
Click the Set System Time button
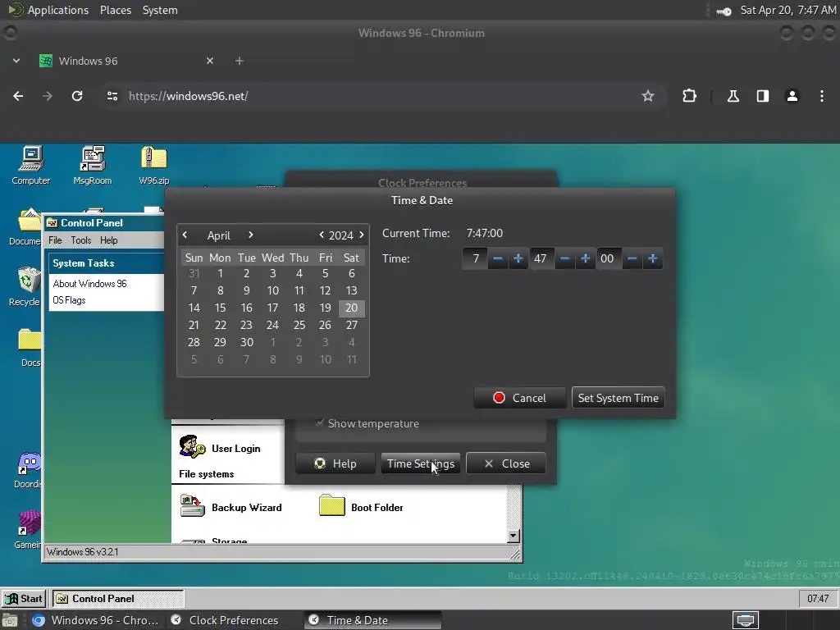(x=619, y=398)
